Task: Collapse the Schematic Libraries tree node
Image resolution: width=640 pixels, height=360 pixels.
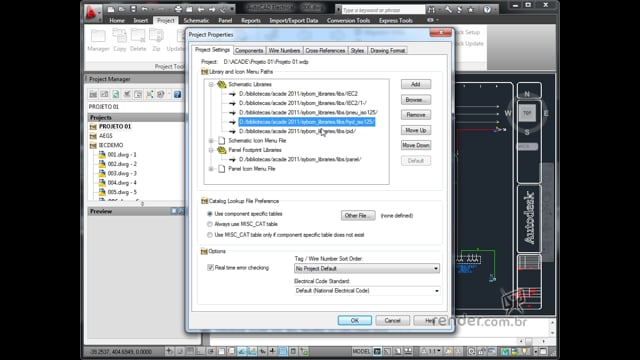Action: tap(211, 84)
